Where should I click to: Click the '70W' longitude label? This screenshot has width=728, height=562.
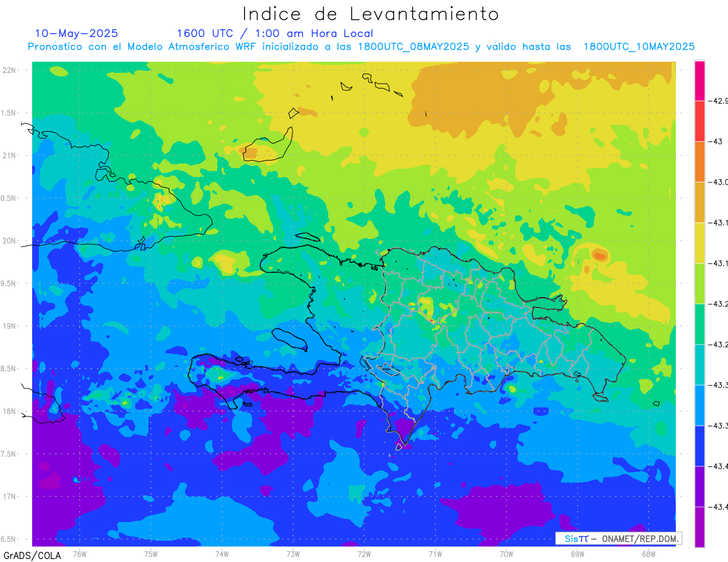coord(507,554)
